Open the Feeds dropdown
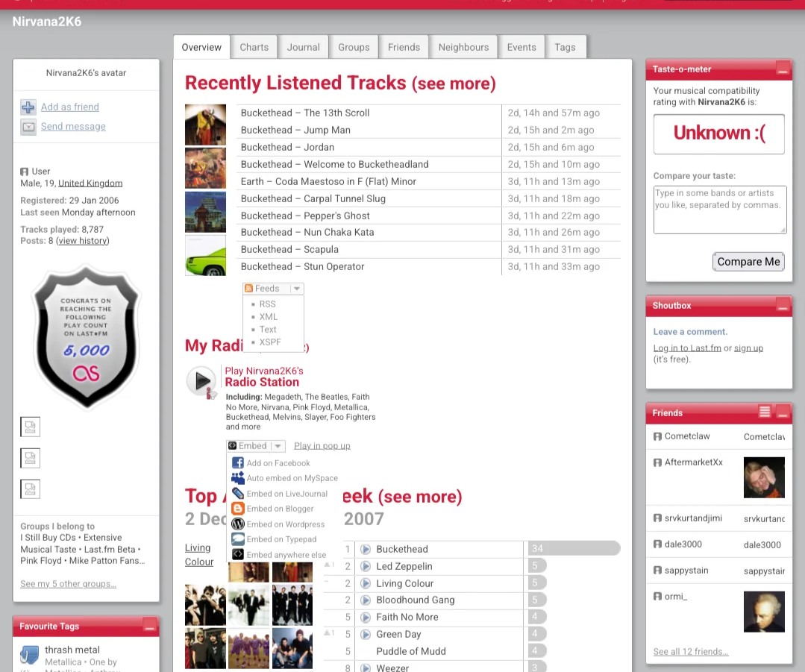 pos(296,289)
